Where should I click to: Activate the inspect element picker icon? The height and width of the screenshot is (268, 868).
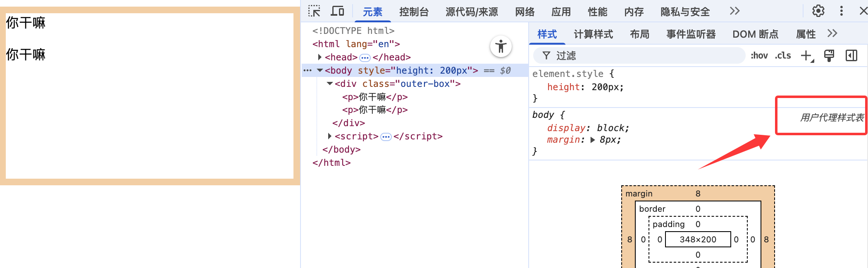coord(314,11)
